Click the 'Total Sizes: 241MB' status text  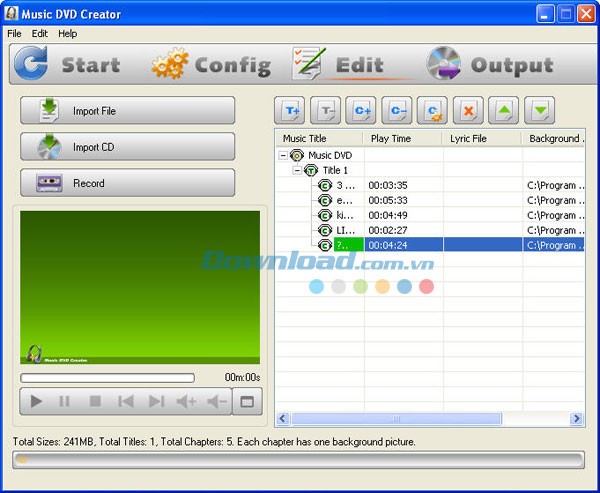(53, 442)
